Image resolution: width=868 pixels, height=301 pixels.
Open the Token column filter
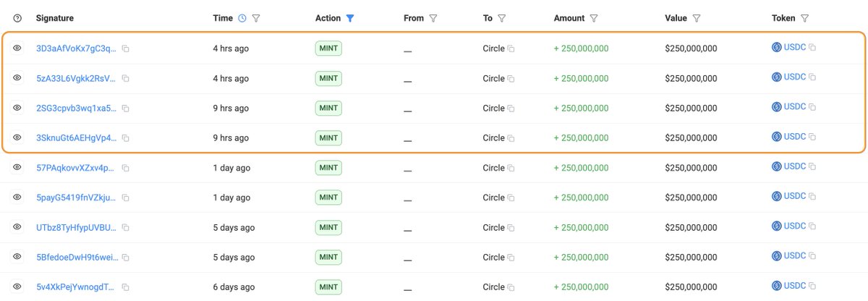(x=804, y=18)
